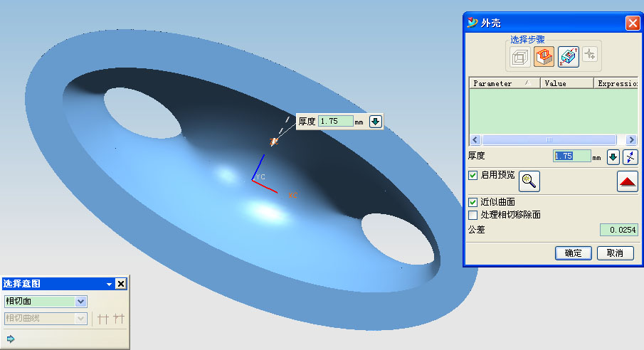Click the blue arrow in Selection Intent

point(11,339)
